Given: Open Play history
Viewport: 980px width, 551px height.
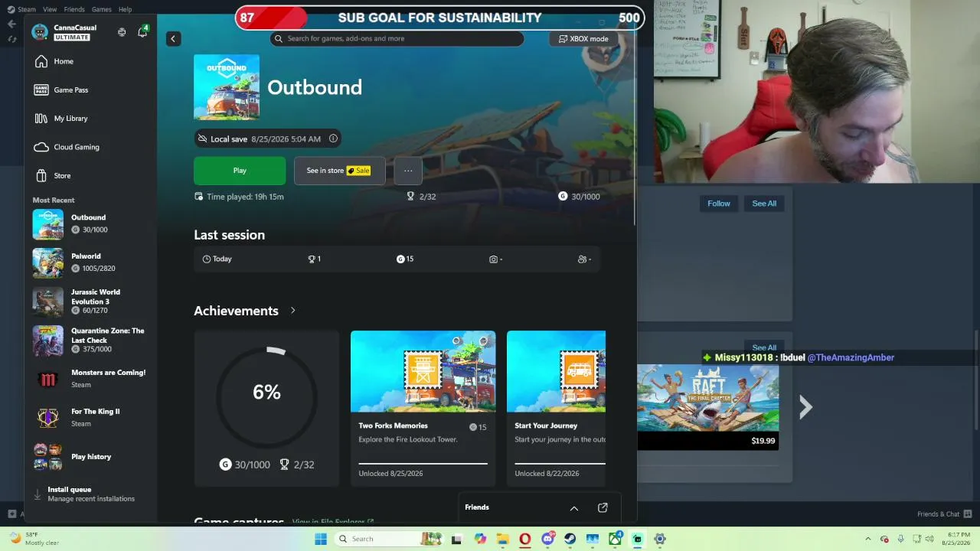Looking at the screenshot, I should [x=90, y=457].
